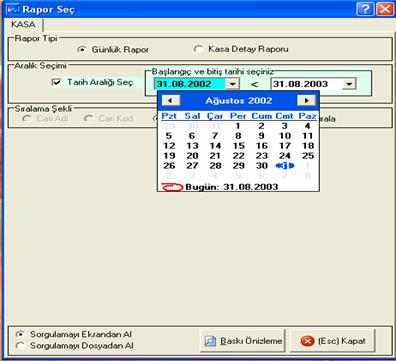
Task: Click the print preview icon on Baskı Önizleme
Action: (x=210, y=341)
